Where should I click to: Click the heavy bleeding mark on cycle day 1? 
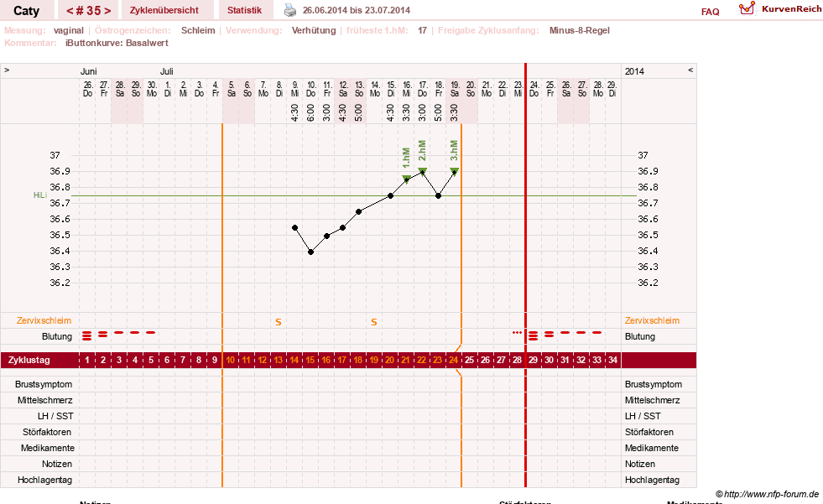click(x=87, y=335)
